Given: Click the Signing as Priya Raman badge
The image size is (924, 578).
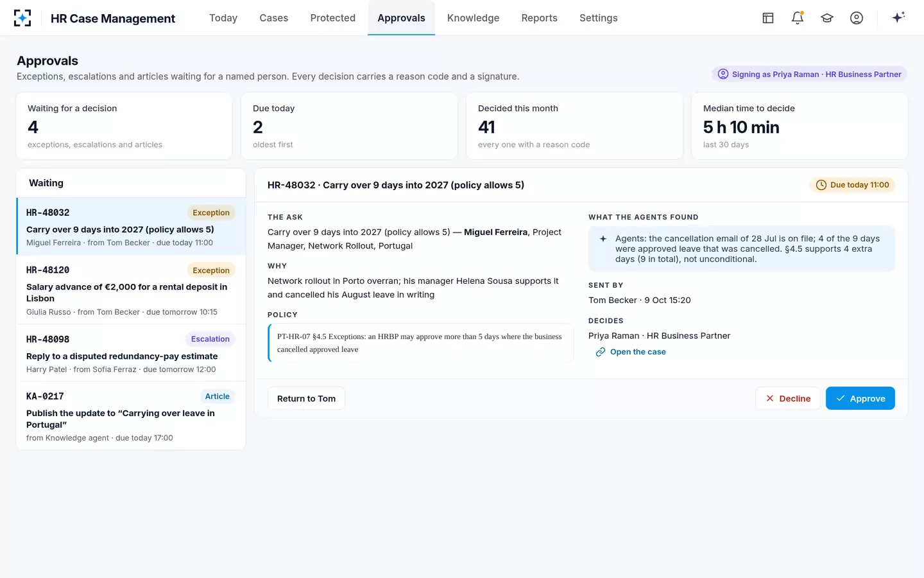Looking at the screenshot, I should pos(809,74).
